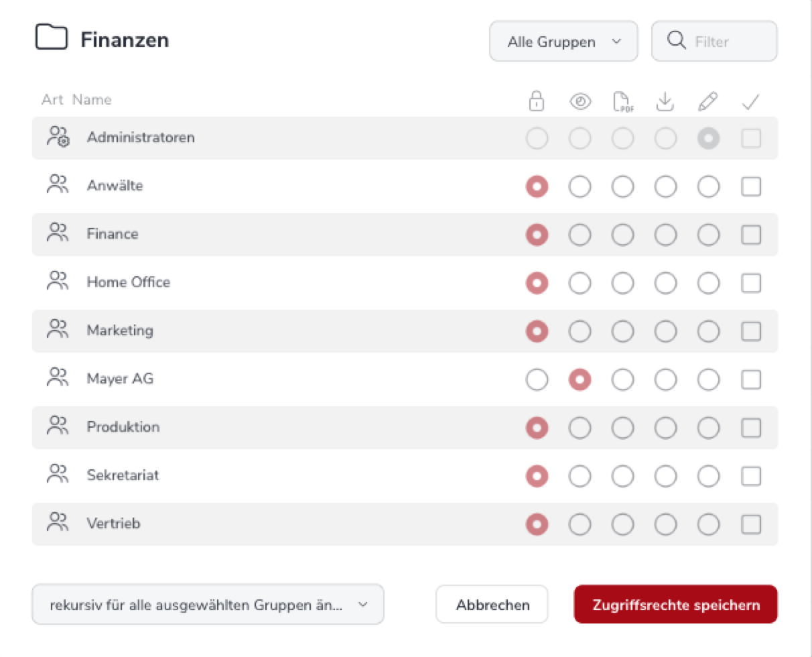Click the magnifier icon in Filter field

[x=677, y=41]
